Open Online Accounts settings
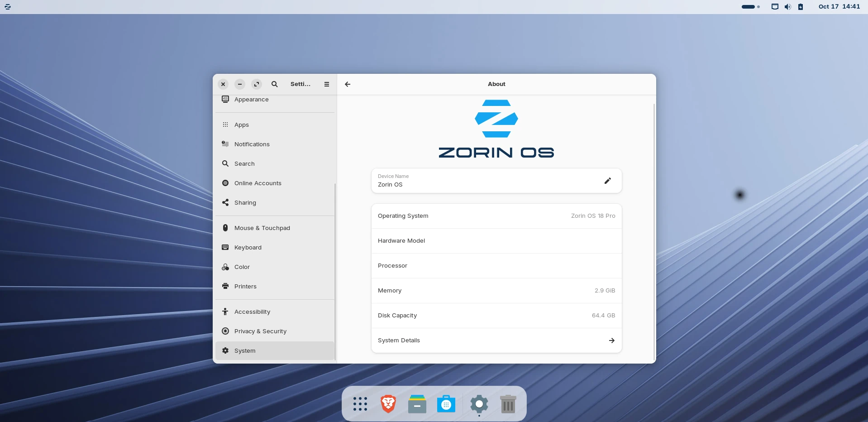Image resolution: width=868 pixels, height=422 pixels. (257, 183)
